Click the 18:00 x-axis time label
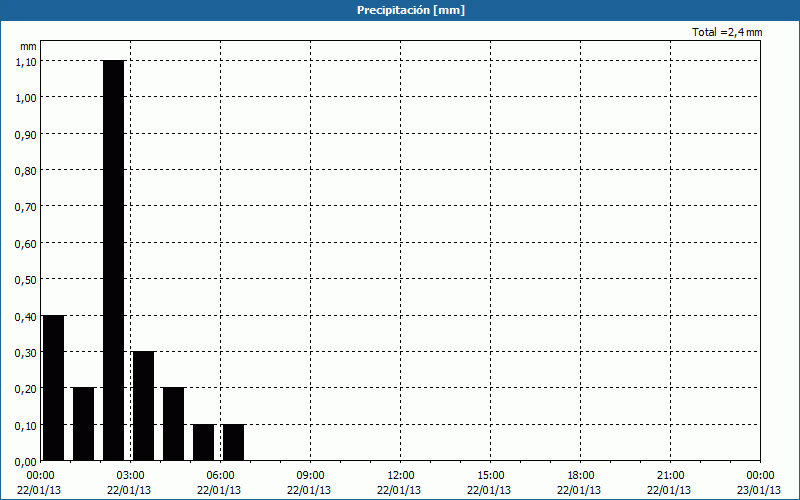800x500 pixels. coord(581,476)
